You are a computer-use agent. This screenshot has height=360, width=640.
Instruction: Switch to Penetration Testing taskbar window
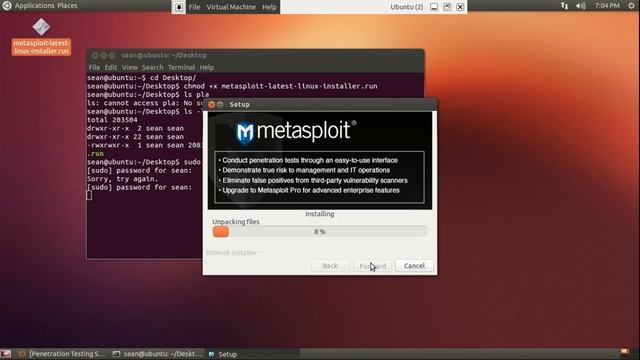tap(62, 354)
